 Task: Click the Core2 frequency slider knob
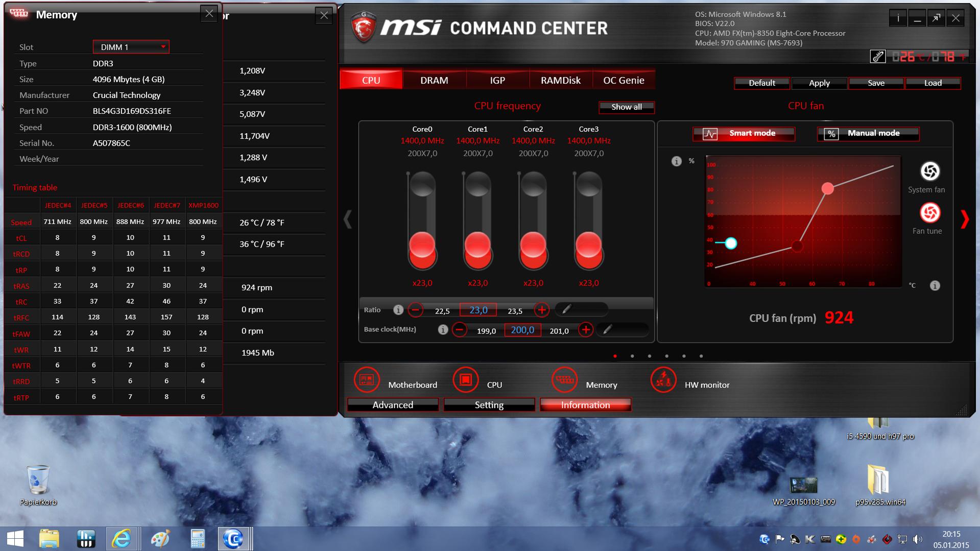[533, 246]
